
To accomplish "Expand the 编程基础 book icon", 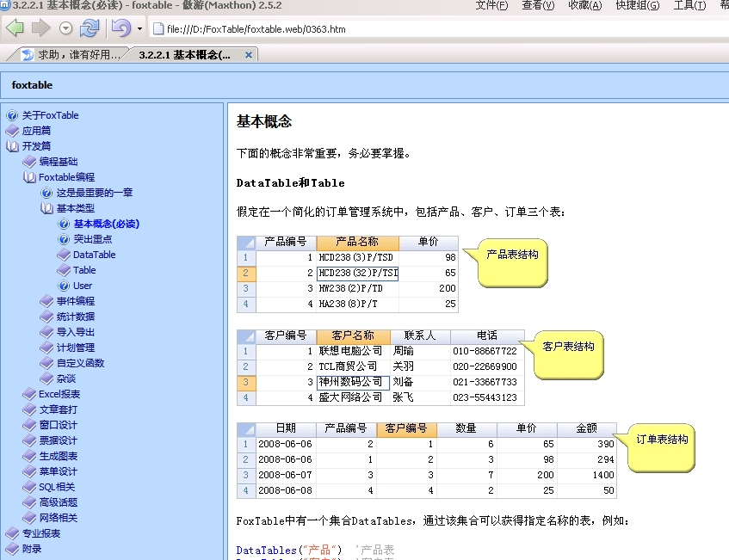I will coord(30,162).
